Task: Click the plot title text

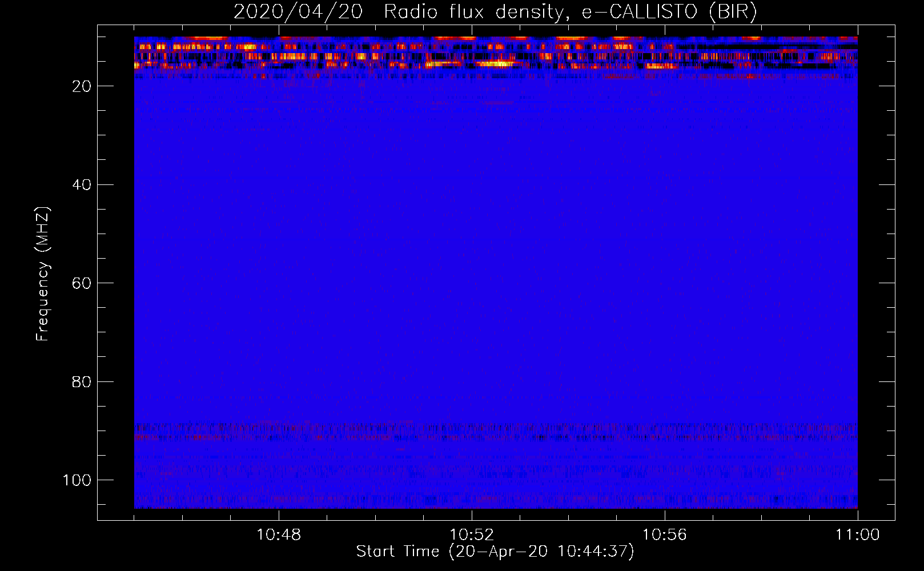Action: (495, 12)
